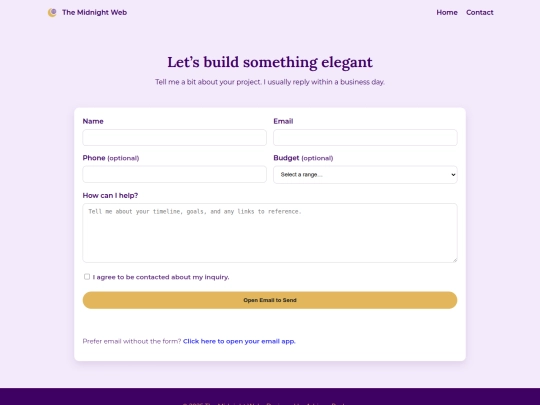Screen dimensions: 540x405
Task: Click the Let's build something elegant heading
Action: [270, 62]
